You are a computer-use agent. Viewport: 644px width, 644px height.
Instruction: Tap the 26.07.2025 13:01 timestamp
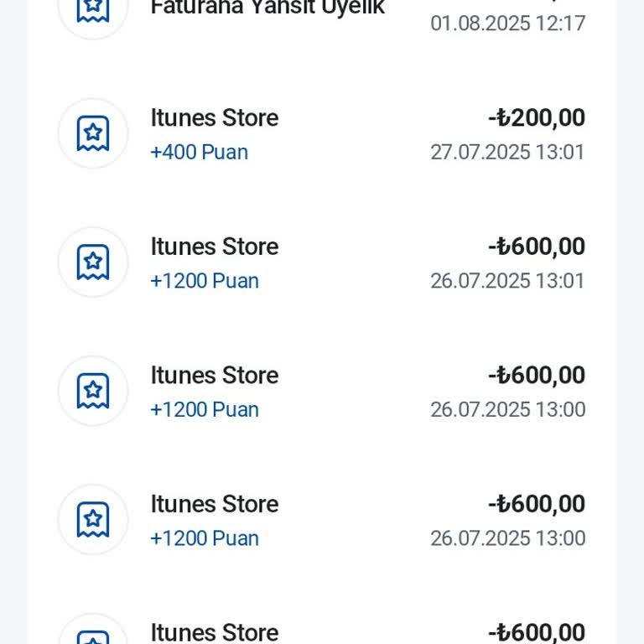(x=507, y=281)
